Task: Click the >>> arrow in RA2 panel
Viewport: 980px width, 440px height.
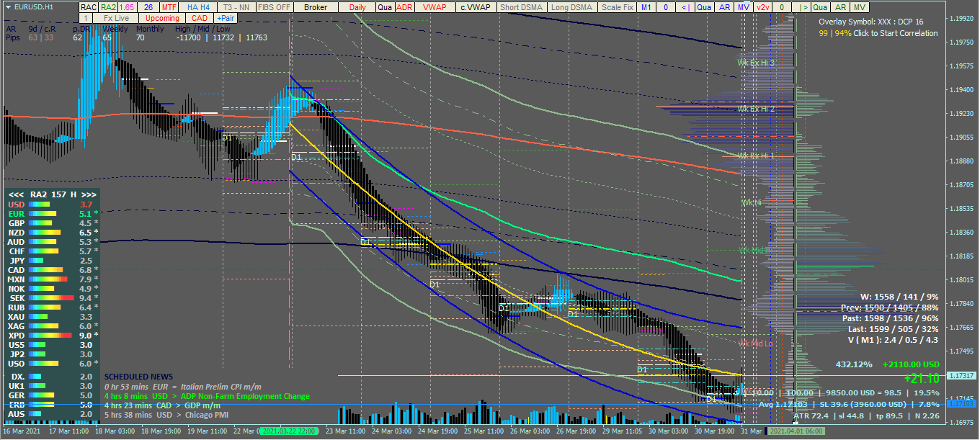Action: 88,194
